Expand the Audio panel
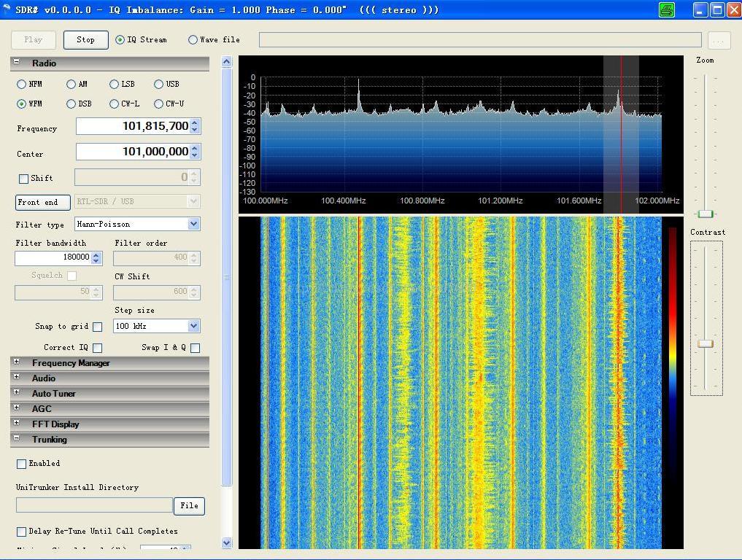The height and width of the screenshot is (560, 742). [x=17, y=377]
